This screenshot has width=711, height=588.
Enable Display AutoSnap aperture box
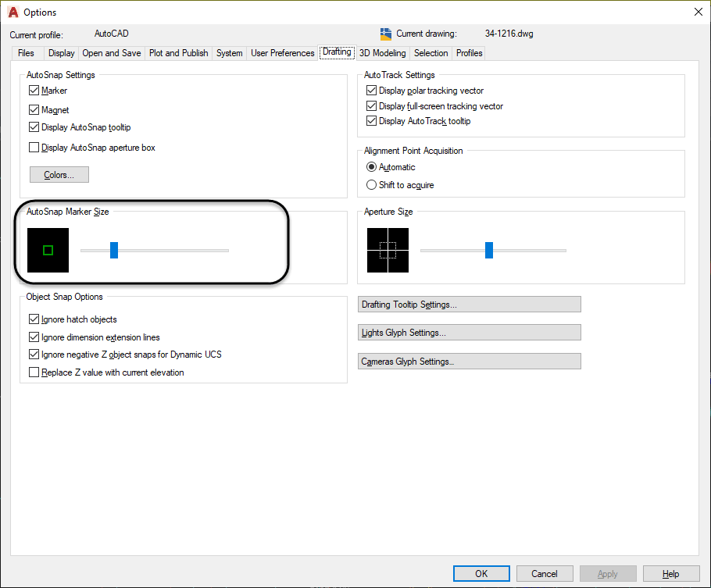34,148
